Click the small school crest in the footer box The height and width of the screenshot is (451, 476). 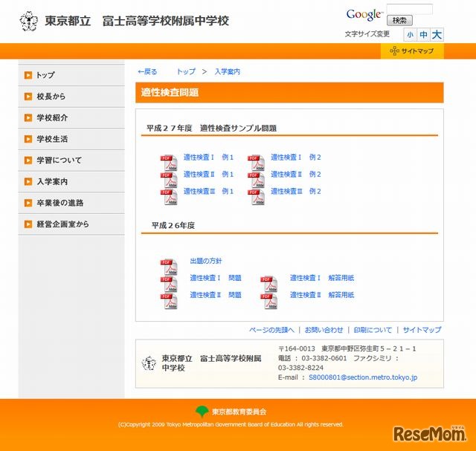[149, 363]
